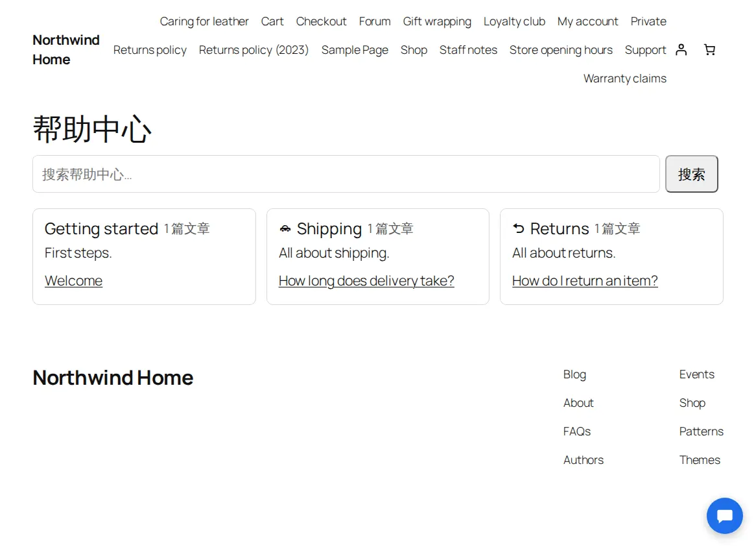This screenshot has height=547, width=756.
Task: Go to Warranty claims page
Action: [625, 79]
